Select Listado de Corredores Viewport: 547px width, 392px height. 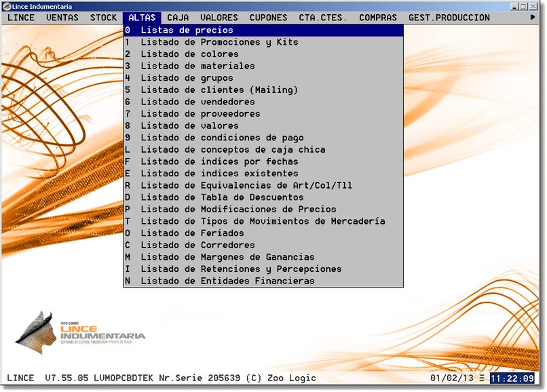264,245
